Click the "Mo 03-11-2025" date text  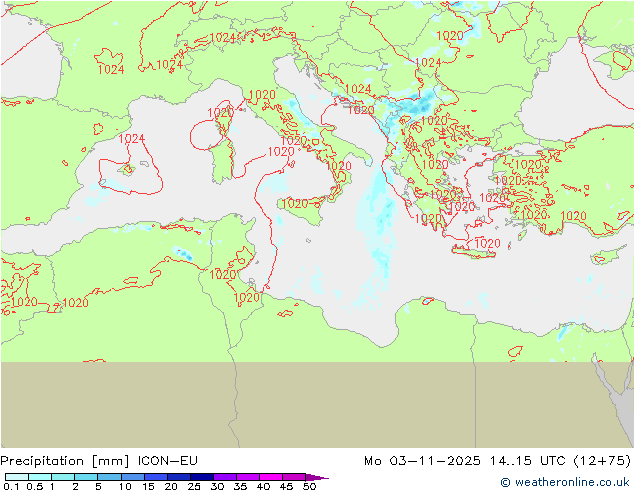422,460
